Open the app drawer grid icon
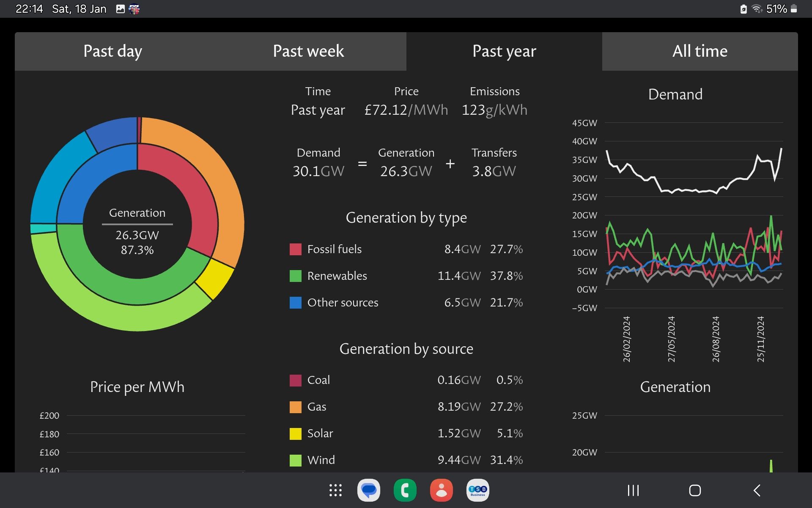The image size is (812, 508). tap(335, 490)
